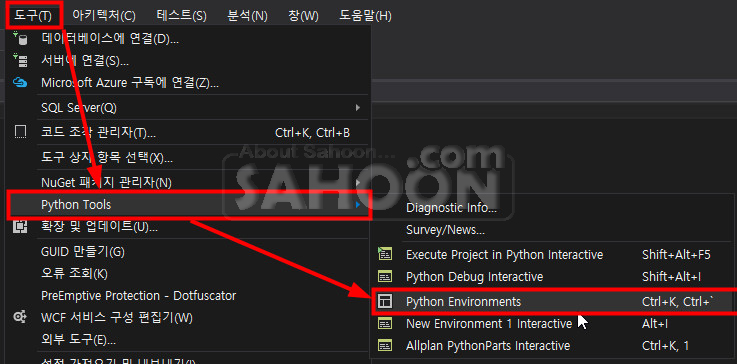Click the Execute Project interactive icon

385,255
